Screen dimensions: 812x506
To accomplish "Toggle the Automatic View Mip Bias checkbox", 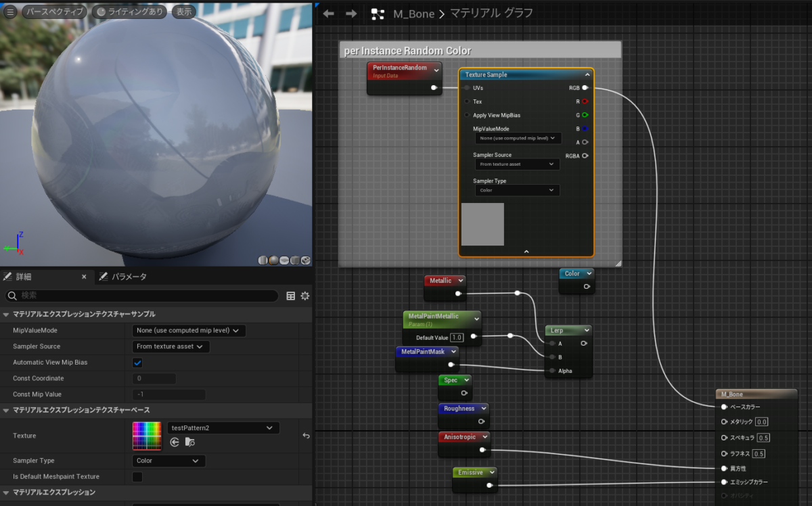I will [137, 362].
